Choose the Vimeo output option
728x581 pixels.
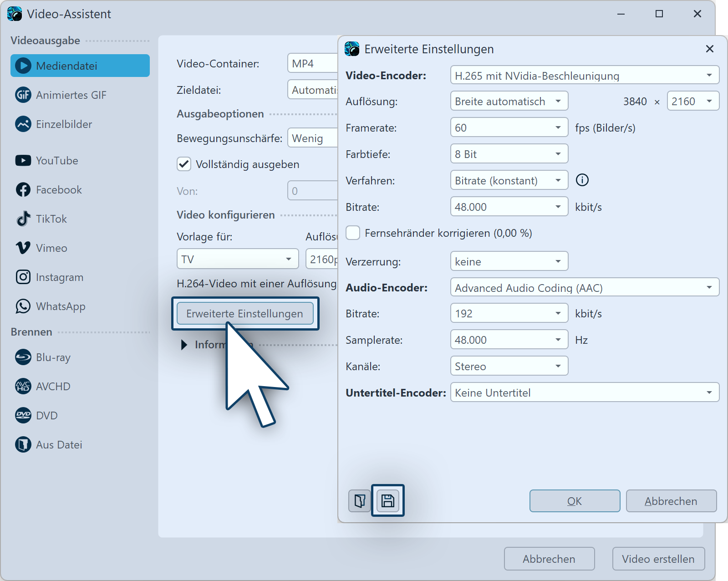point(51,248)
